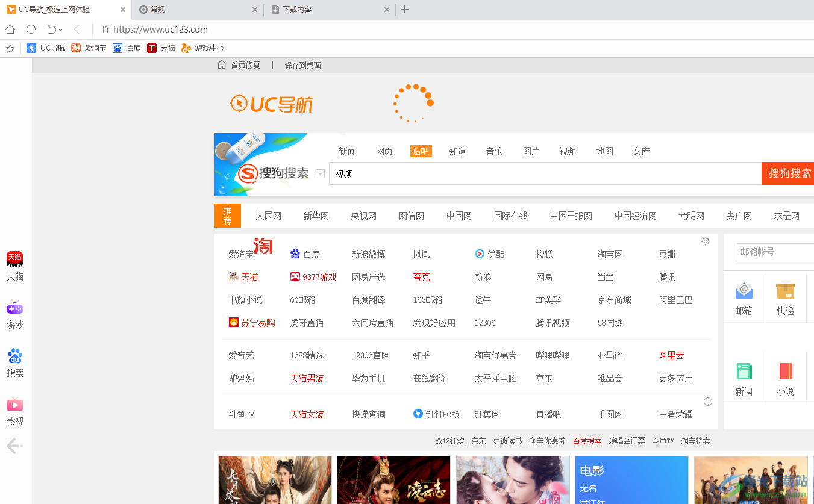Image resolution: width=814 pixels, height=504 pixels.
Task: Click the 搜狗搜索 engine logo
Action: (274, 173)
